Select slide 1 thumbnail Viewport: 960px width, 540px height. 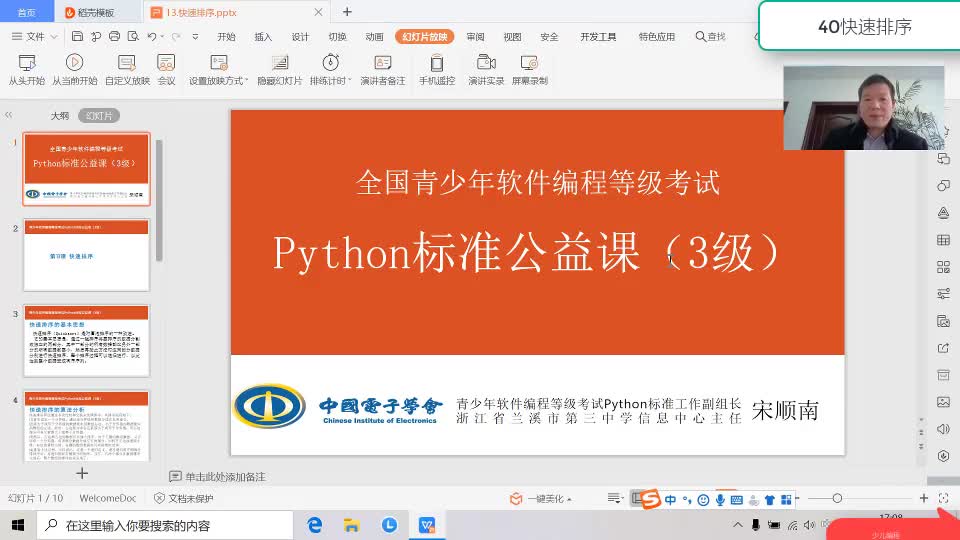(86, 169)
